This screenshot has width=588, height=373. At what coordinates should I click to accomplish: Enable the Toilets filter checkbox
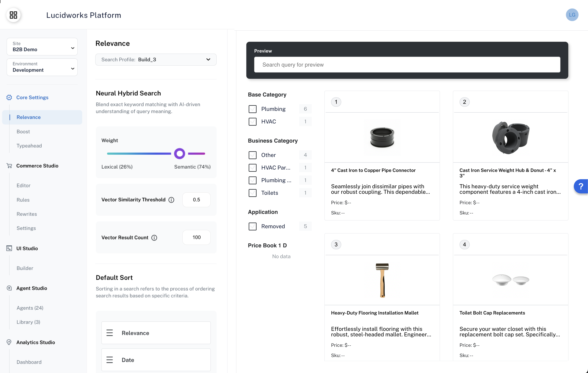coord(252,193)
